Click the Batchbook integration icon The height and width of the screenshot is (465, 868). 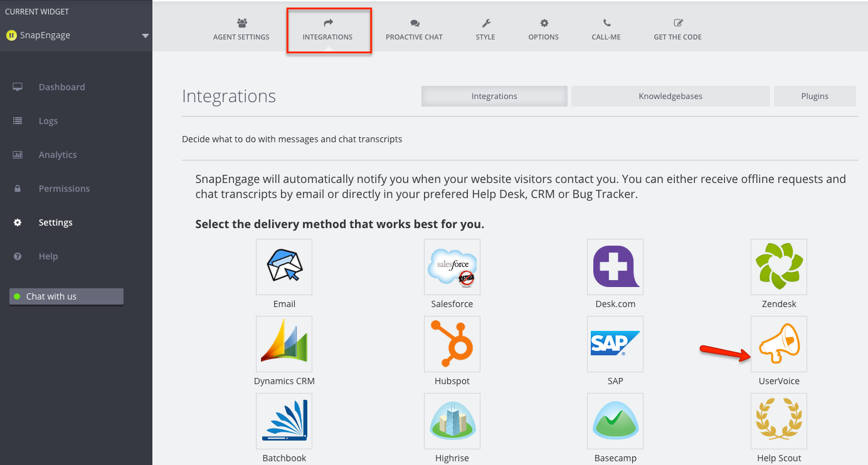click(x=283, y=421)
